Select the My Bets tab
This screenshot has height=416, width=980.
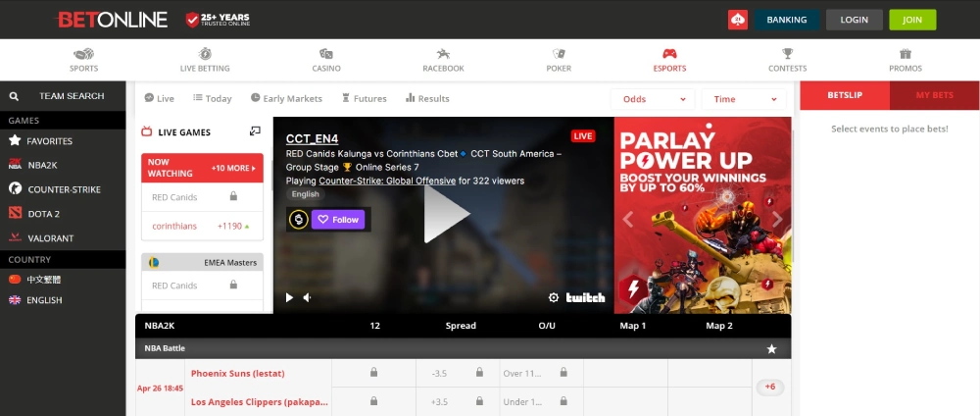coord(935,95)
